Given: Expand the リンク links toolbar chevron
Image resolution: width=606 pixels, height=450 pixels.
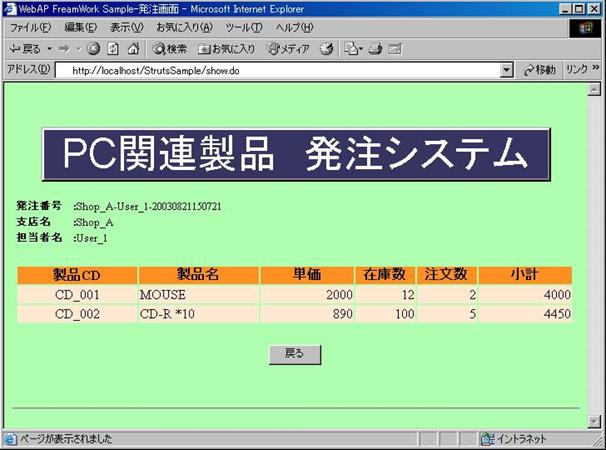Looking at the screenshot, I should [x=595, y=68].
